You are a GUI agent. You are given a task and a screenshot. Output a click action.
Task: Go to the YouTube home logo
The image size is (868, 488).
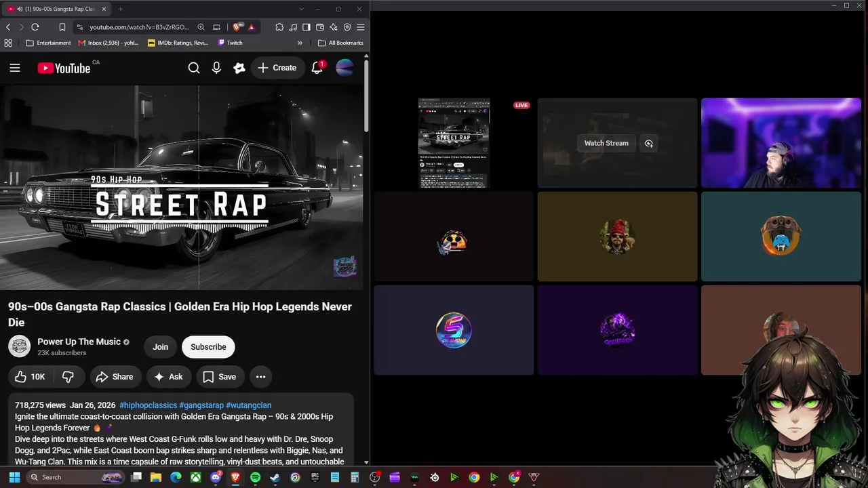click(x=64, y=68)
